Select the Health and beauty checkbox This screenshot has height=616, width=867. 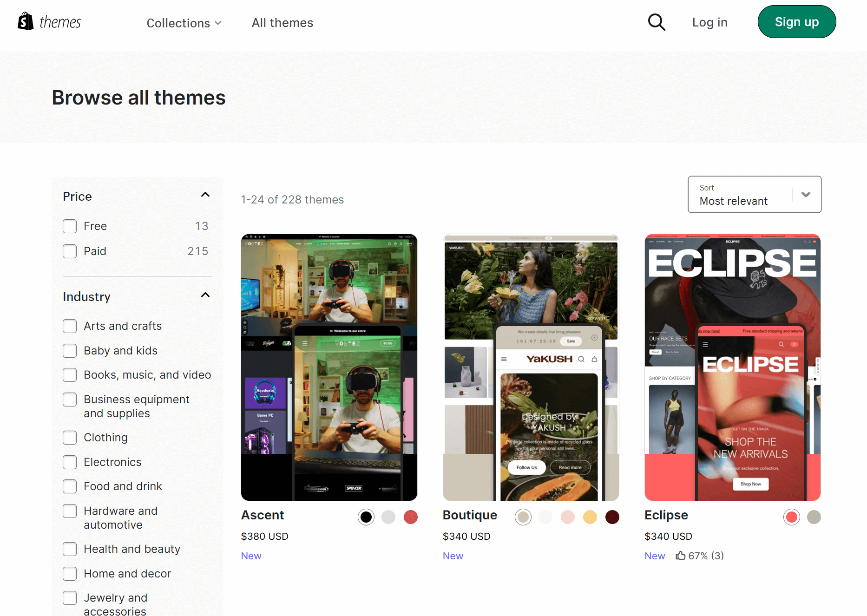pos(70,549)
